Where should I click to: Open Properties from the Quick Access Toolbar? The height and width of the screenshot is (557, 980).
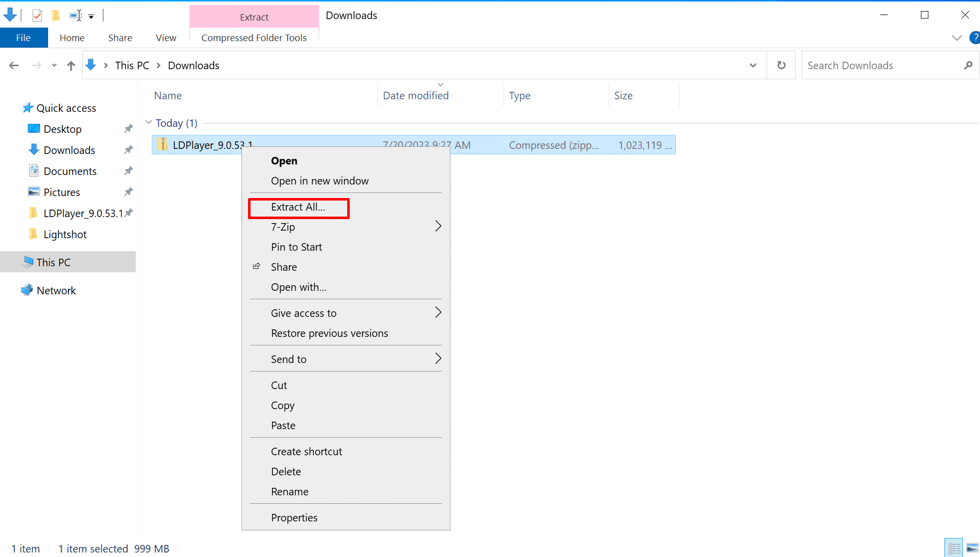pyautogui.click(x=38, y=16)
